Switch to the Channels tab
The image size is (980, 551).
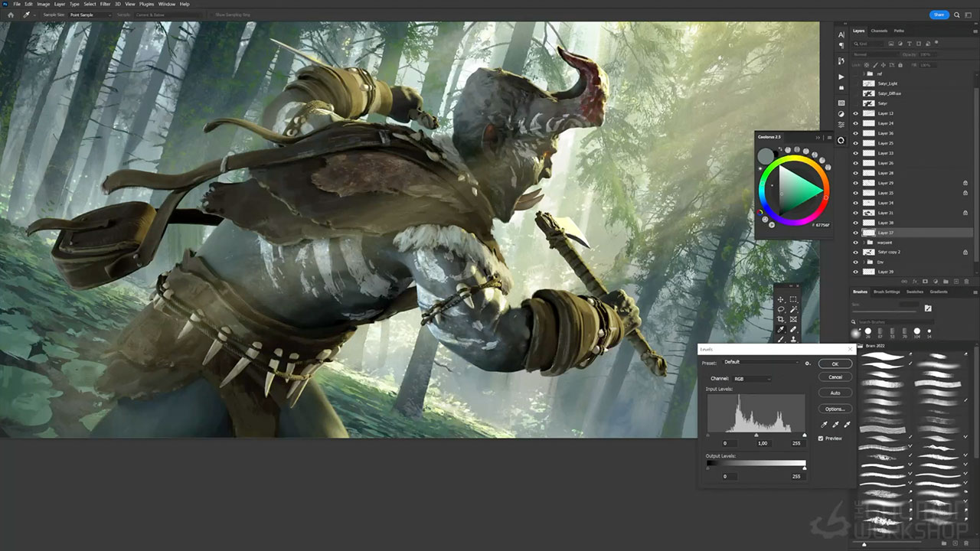(879, 31)
